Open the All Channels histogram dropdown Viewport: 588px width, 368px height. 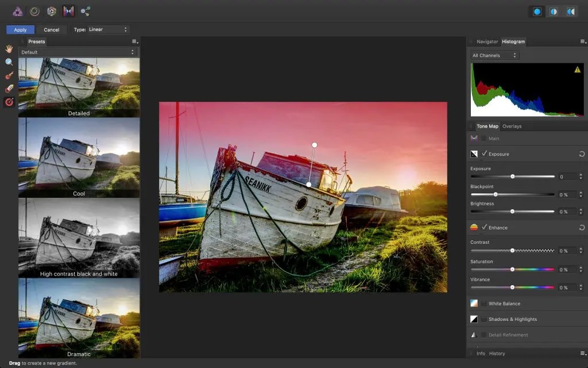pos(494,55)
